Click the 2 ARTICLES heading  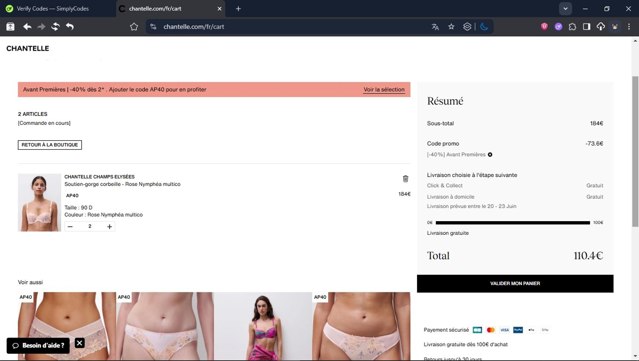click(33, 114)
